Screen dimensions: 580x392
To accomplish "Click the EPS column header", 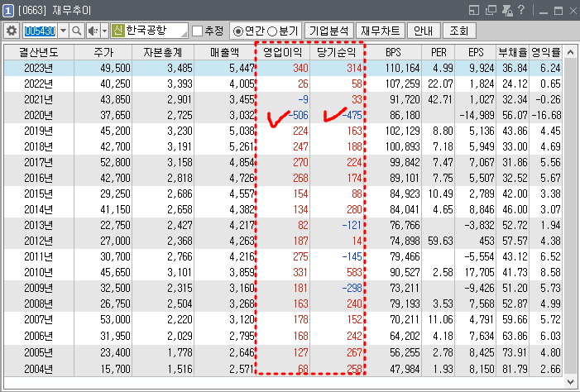I will click(476, 52).
